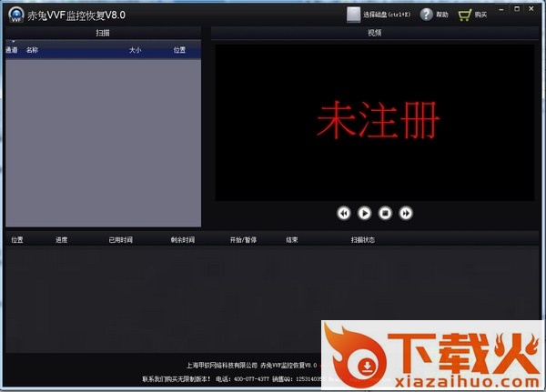Close the application window
This screenshot has width=546, height=392.
click(x=531, y=9)
